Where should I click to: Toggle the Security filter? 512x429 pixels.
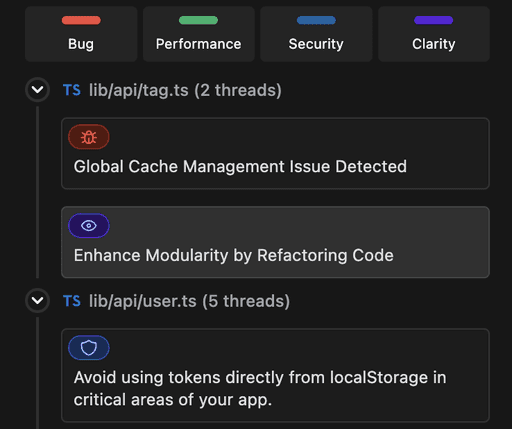(x=316, y=34)
